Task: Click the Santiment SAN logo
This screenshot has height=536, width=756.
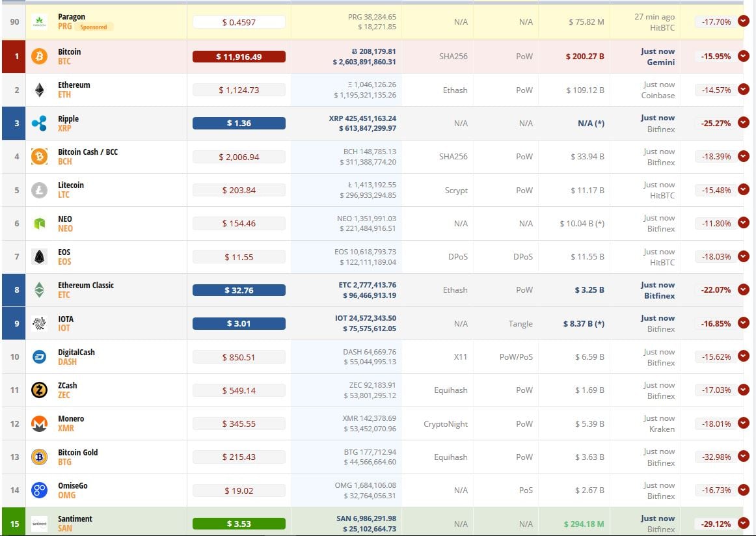Action: point(39,524)
